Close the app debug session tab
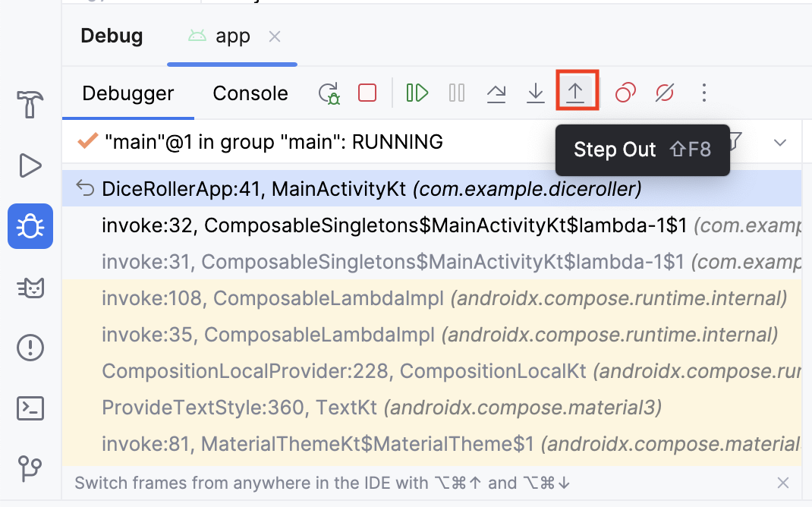The height and width of the screenshot is (507, 812). point(275,36)
